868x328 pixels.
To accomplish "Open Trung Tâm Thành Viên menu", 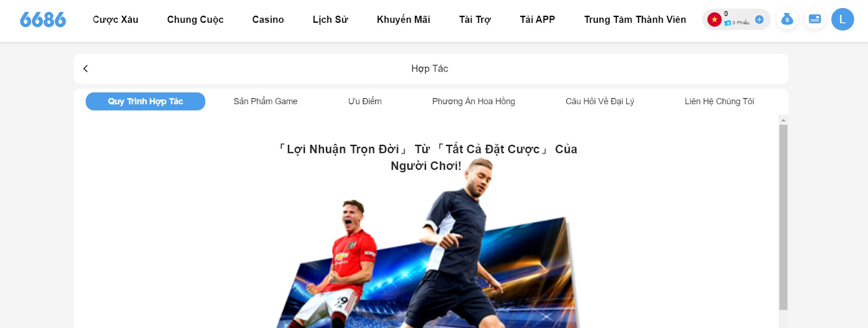I will point(635,20).
